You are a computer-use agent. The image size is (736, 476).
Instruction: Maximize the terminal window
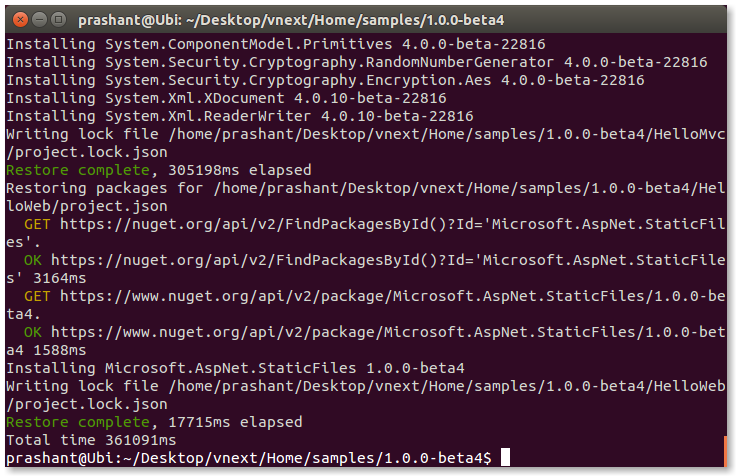58,20
